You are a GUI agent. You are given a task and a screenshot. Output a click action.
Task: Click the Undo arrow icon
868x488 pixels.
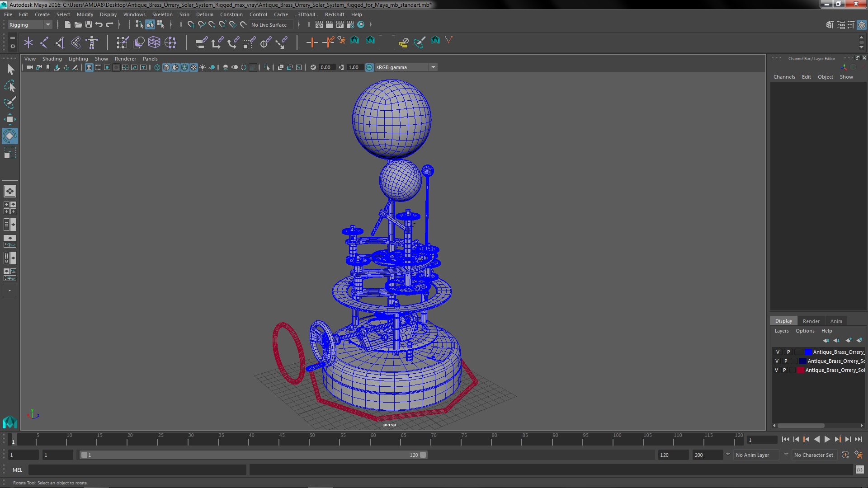(99, 25)
